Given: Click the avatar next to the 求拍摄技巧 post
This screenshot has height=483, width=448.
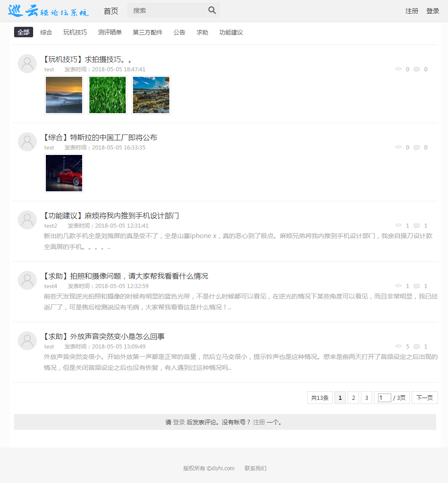Looking at the screenshot, I should coord(27,64).
